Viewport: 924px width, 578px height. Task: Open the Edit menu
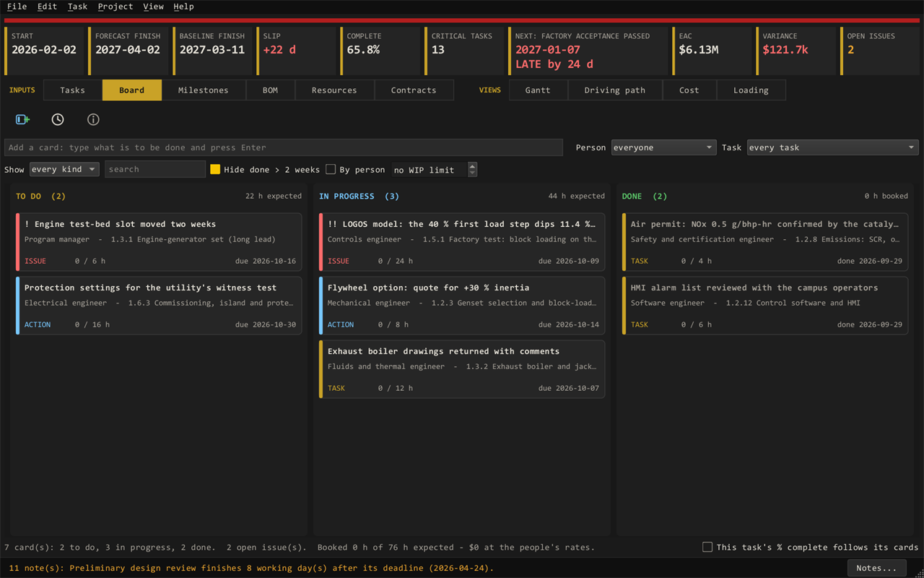coord(47,7)
